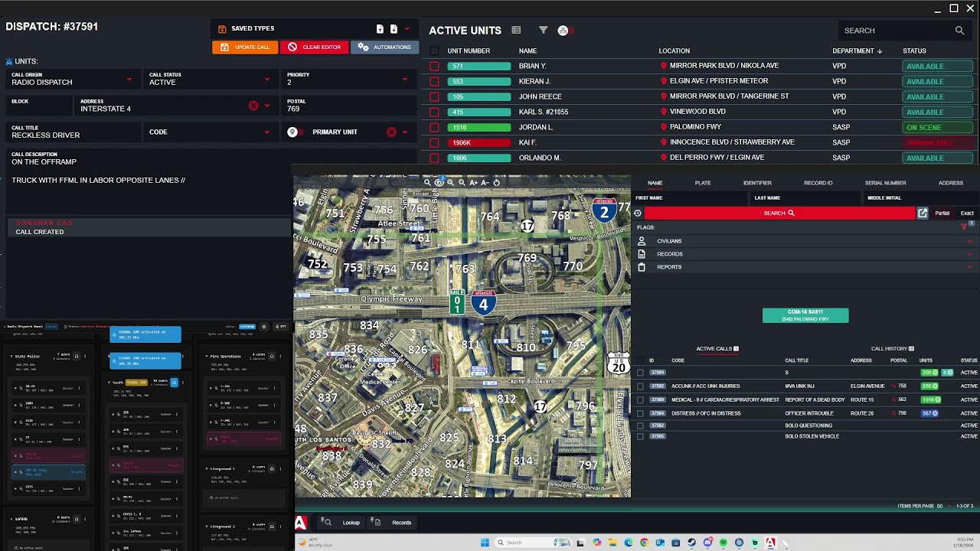980x551 pixels.
Task: Switch to the Record ID lookup tab
Action: point(818,183)
